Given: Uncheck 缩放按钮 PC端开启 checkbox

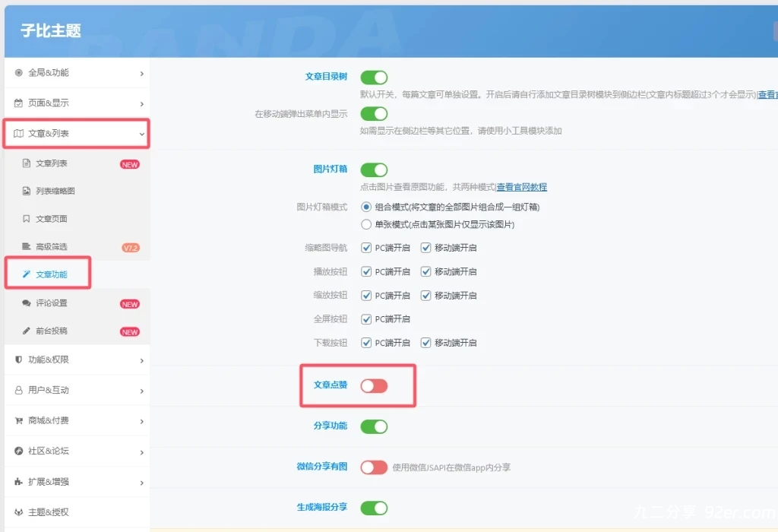Looking at the screenshot, I should [366, 296].
